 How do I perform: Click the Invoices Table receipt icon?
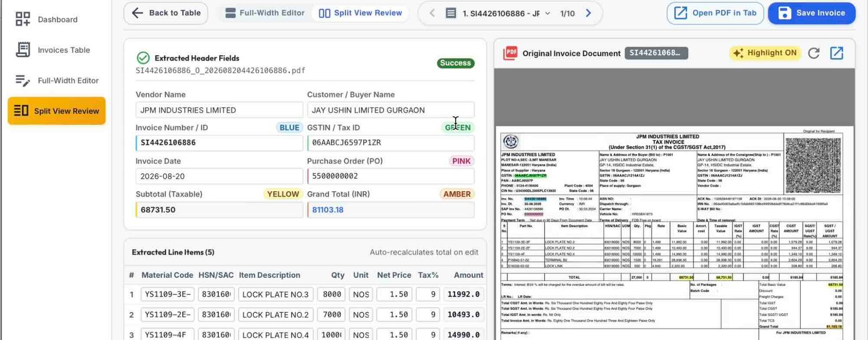[23, 50]
